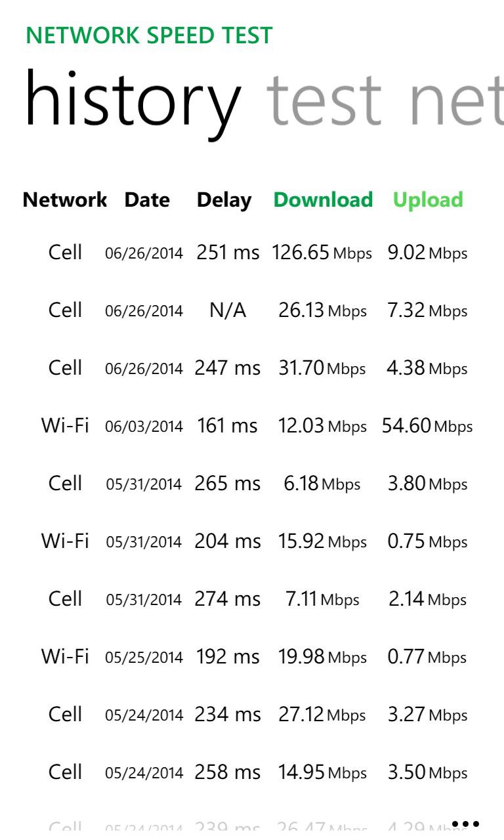
Task: Select the Cell result with 6.18 Mbps download
Action: pyautogui.click(x=322, y=484)
